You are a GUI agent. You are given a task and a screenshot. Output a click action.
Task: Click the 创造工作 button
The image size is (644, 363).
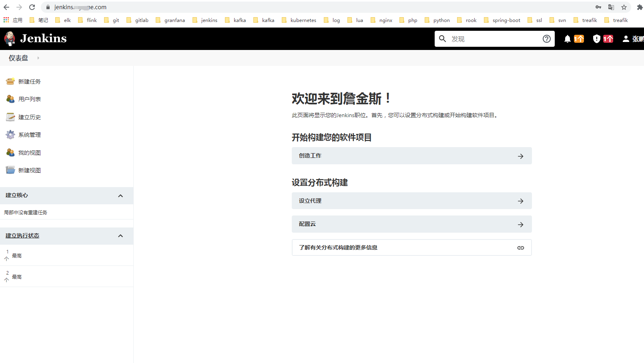tap(411, 156)
